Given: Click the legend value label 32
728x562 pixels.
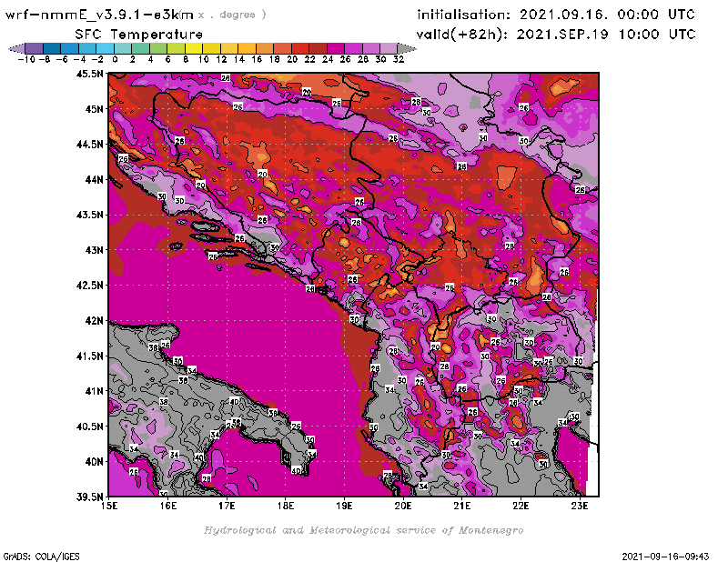Looking at the screenshot, I should (399, 59).
